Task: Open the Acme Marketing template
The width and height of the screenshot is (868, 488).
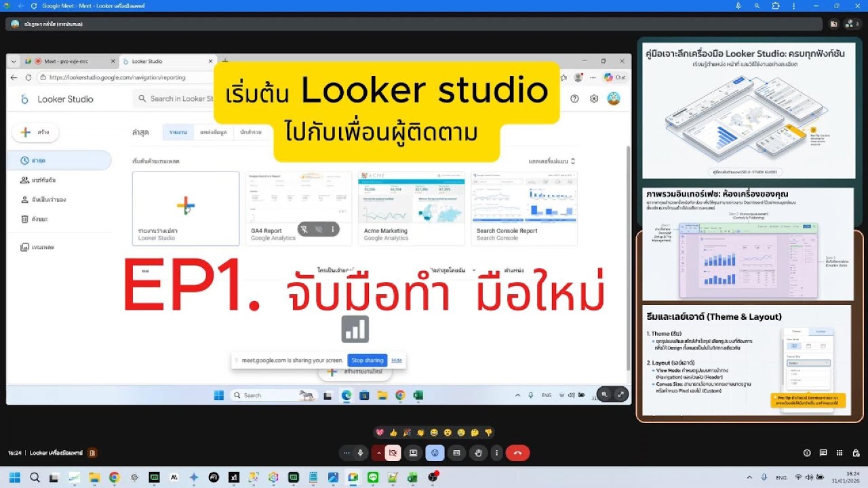Action: tap(412, 208)
